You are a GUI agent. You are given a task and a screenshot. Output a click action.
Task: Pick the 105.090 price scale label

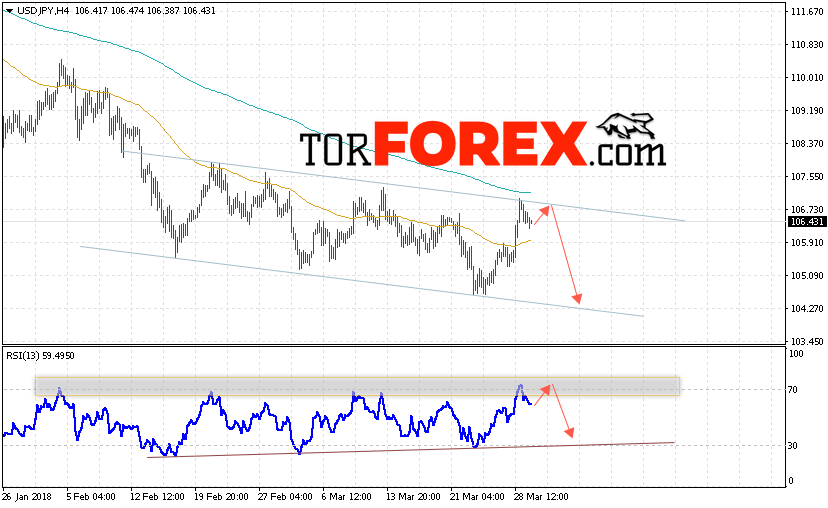pyautogui.click(x=807, y=276)
